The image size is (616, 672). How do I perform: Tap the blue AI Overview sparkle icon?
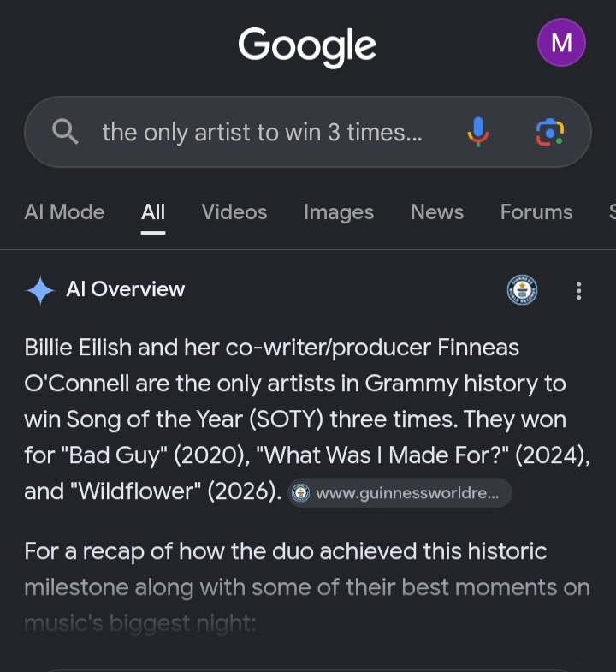(x=40, y=290)
